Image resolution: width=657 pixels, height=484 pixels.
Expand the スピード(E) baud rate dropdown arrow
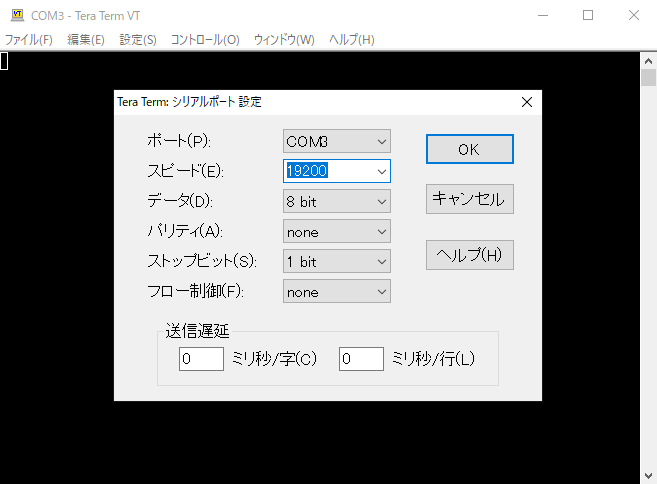click(x=382, y=171)
